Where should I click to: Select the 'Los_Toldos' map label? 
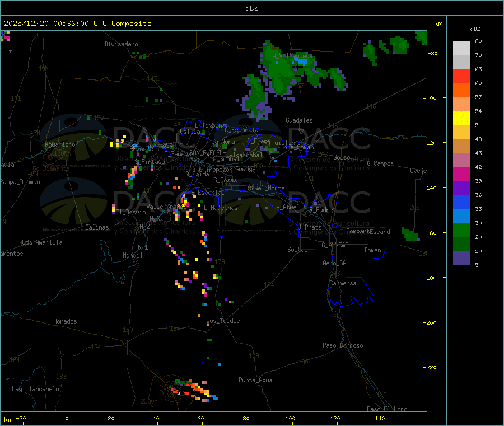(x=223, y=321)
